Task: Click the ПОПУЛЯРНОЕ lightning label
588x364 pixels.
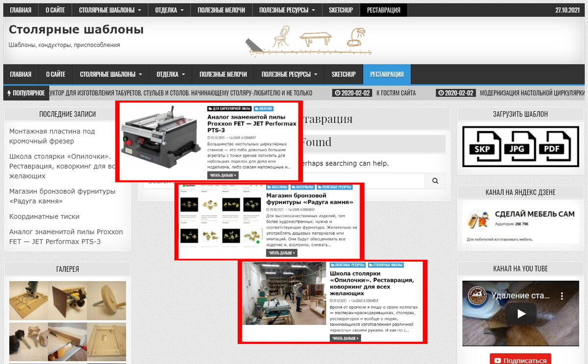Action: coord(26,93)
